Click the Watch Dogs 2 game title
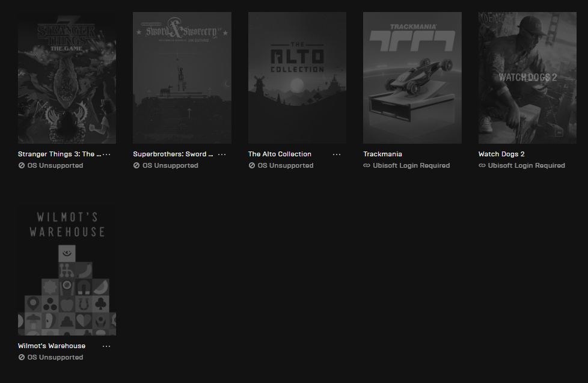The height and width of the screenshot is (383, 588). [501, 154]
